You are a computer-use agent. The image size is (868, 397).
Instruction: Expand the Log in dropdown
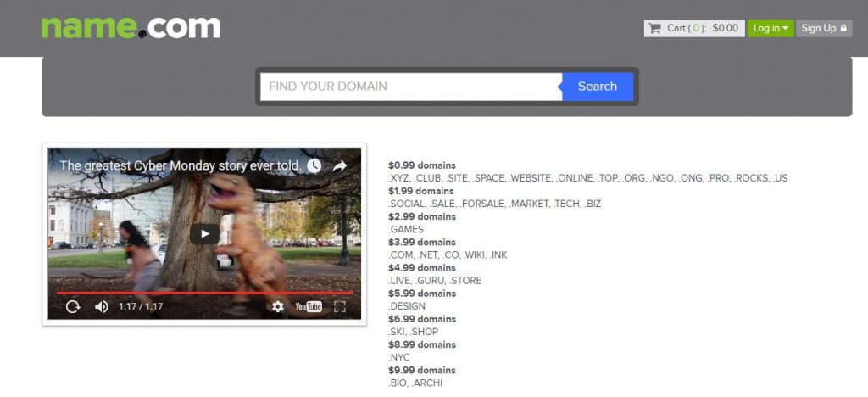[770, 28]
